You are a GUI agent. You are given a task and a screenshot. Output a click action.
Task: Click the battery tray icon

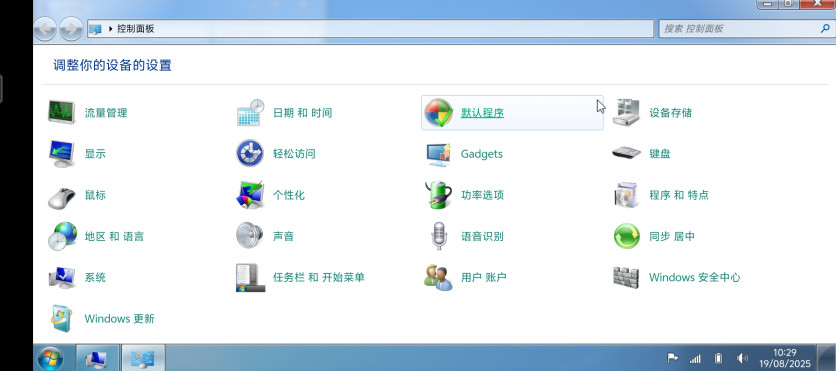click(x=718, y=358)
